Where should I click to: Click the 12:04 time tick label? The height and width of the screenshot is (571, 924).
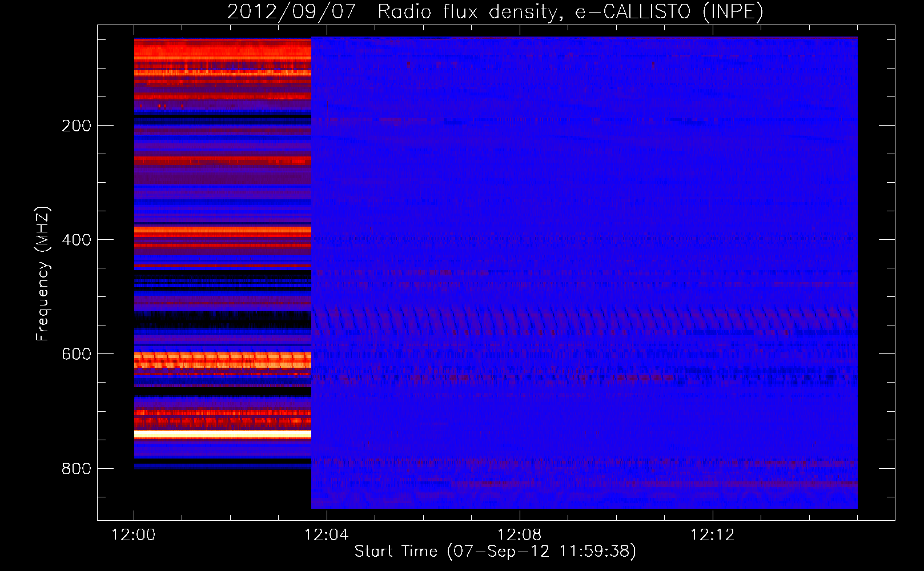(x=326, y=534)
